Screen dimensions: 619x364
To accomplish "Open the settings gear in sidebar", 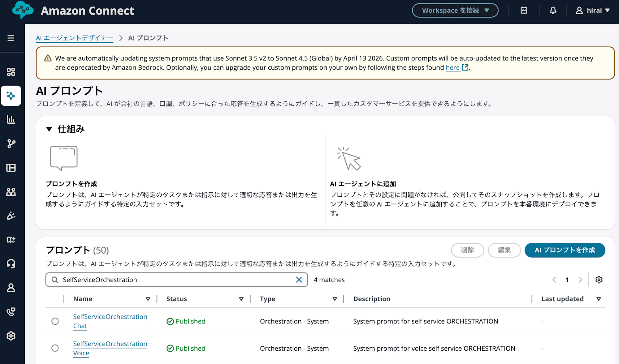I will 11,336.
